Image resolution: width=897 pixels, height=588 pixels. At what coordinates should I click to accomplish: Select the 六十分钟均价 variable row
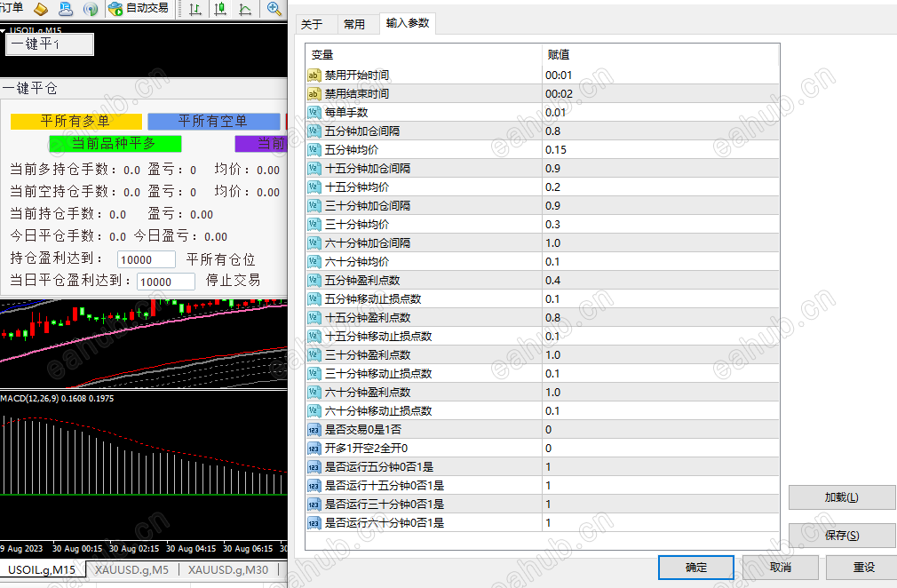coord(543,262)
